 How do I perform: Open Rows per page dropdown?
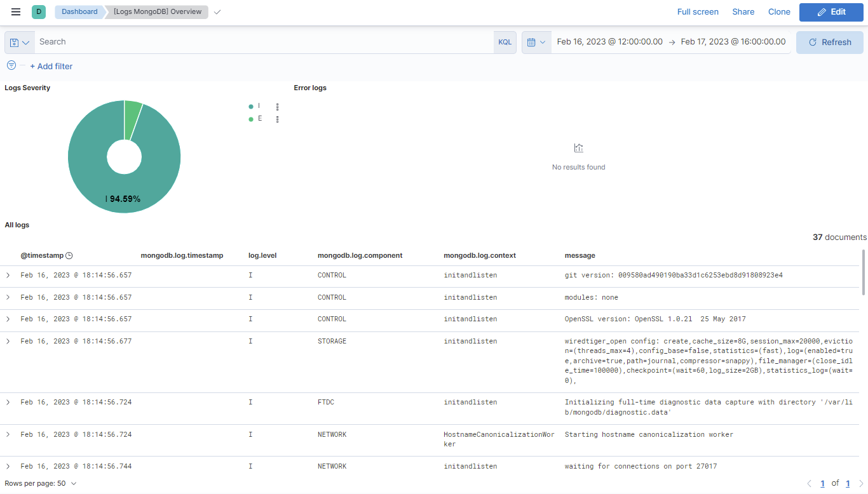click(41, 484)
